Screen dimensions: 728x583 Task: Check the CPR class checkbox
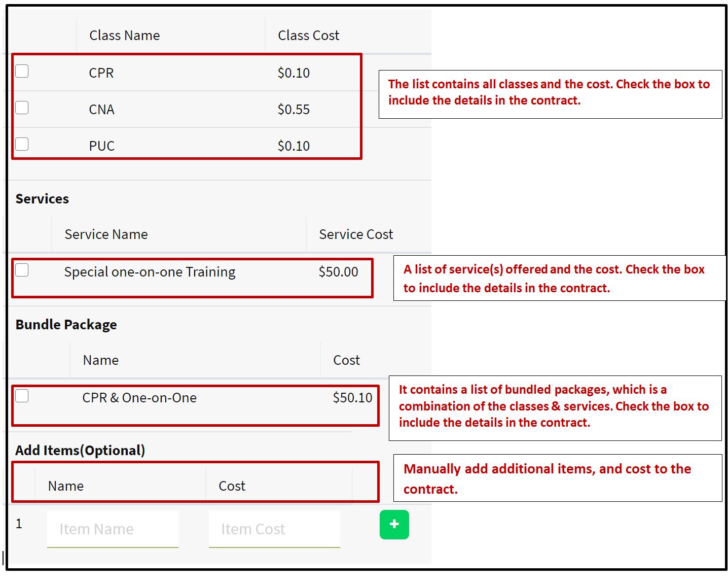pos(22,71)
